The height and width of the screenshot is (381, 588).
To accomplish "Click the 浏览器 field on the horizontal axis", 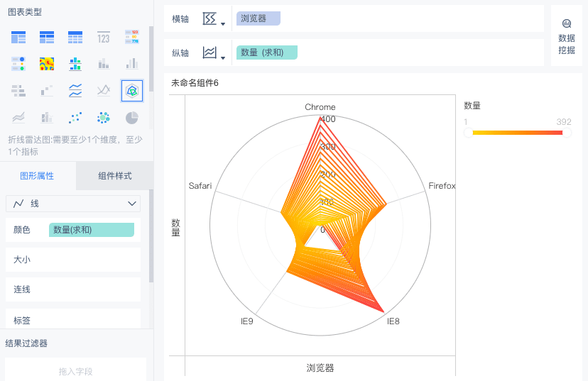I will (x=258, y=18).
